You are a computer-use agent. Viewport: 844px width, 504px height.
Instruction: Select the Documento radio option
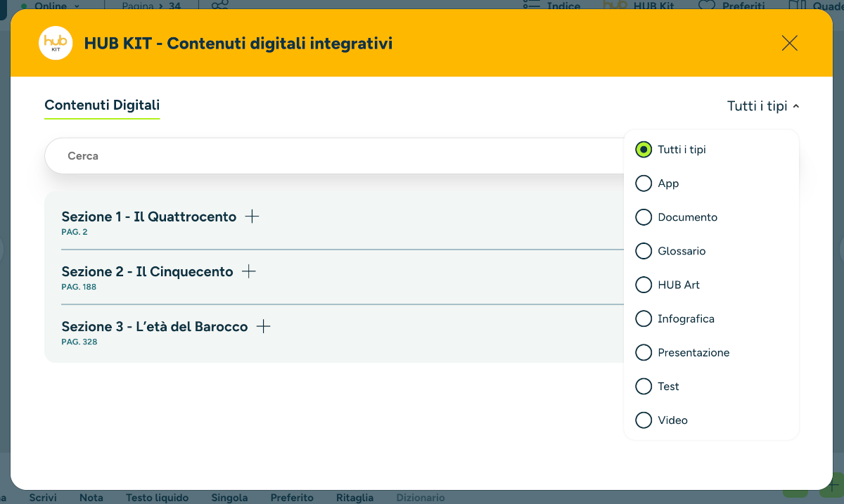coord(643,217)
